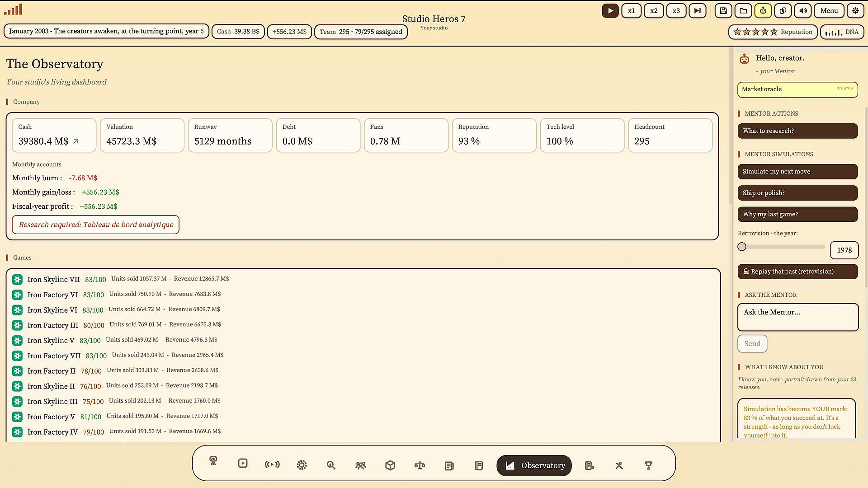Open the gear settings icon at top right
The image size is (868, 488).
click(855, 11)
